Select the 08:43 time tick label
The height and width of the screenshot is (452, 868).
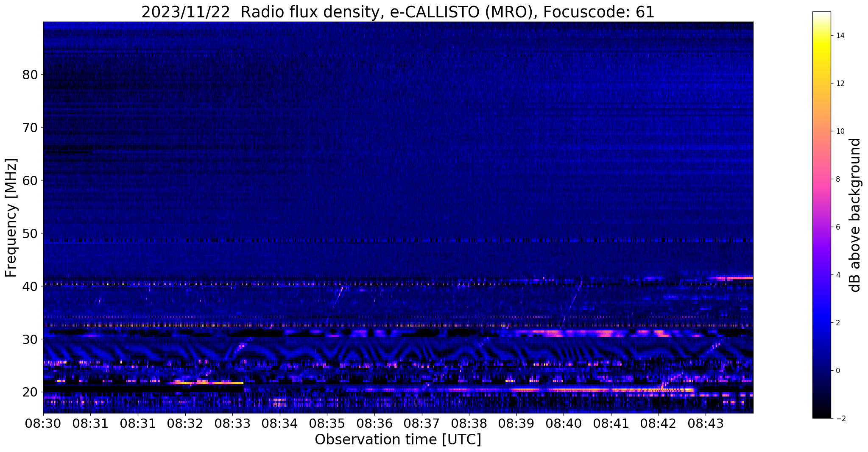[x=706, y=423]
